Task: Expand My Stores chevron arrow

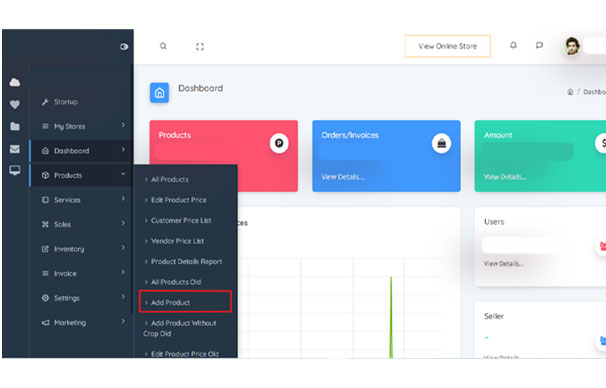Action: [123, 125]
